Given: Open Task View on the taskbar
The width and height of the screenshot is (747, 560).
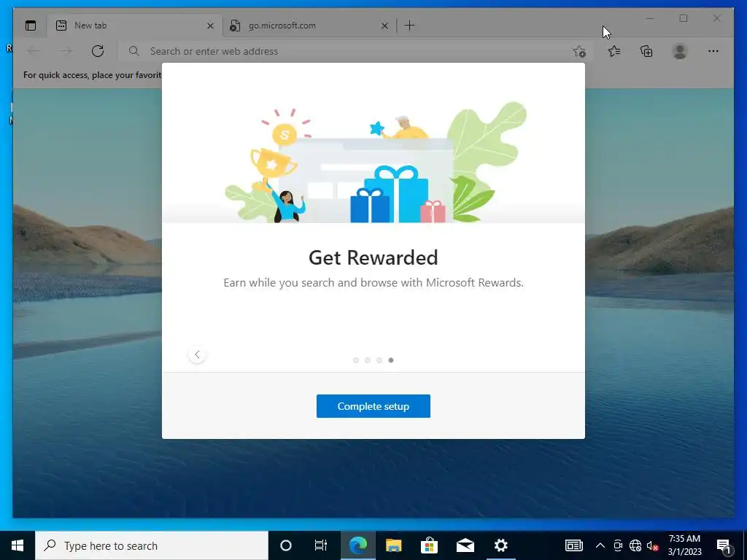Looking at the screenshot, I should [x=321, y=545].
